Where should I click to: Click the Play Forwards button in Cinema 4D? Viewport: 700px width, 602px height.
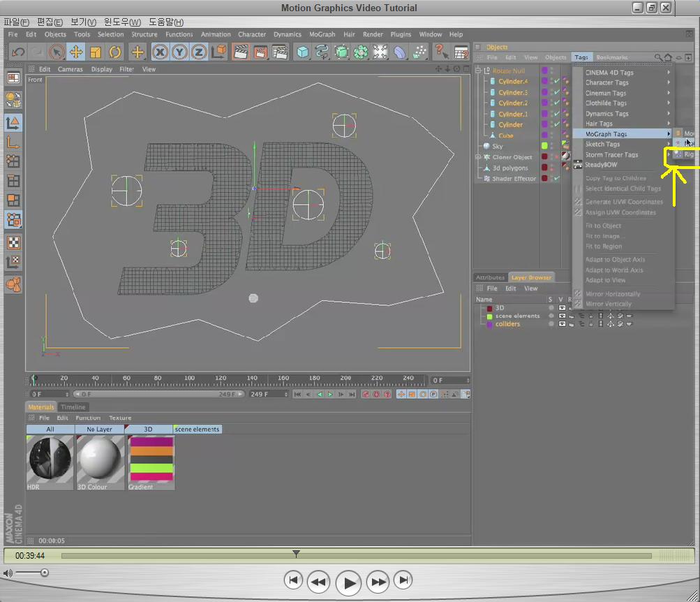(x=330, y=395)
